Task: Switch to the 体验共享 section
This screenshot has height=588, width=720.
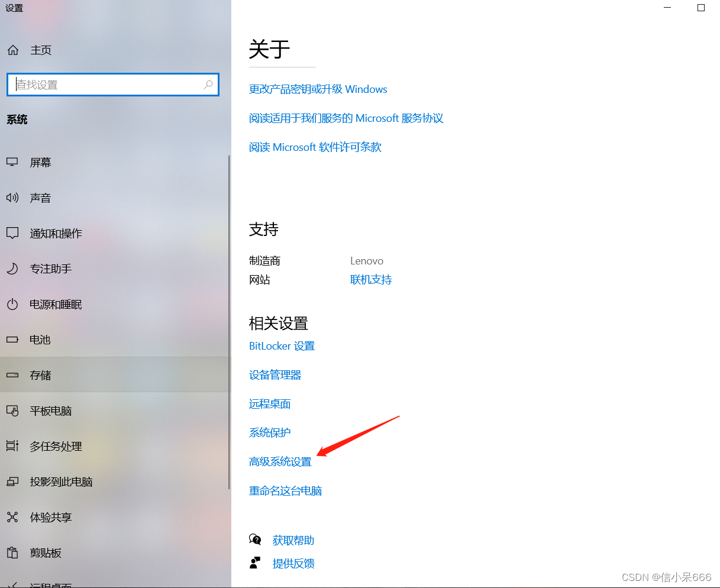Action: click(x=115, y=518)
